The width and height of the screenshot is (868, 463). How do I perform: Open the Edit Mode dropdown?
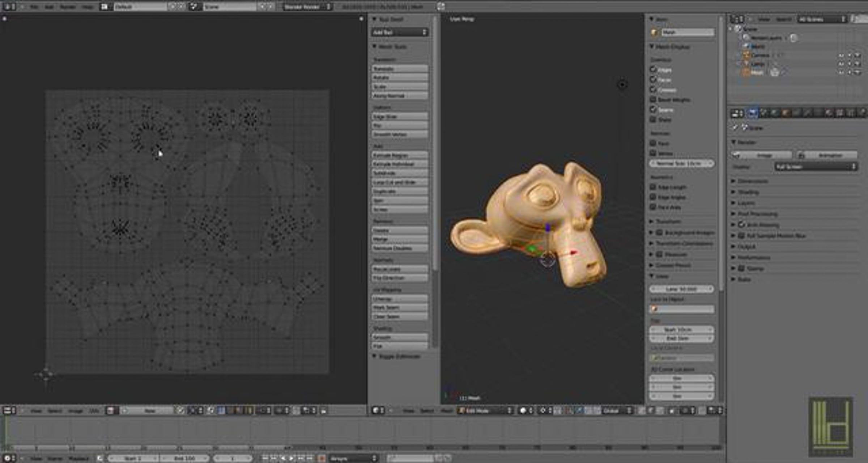[x=485, y=411]
